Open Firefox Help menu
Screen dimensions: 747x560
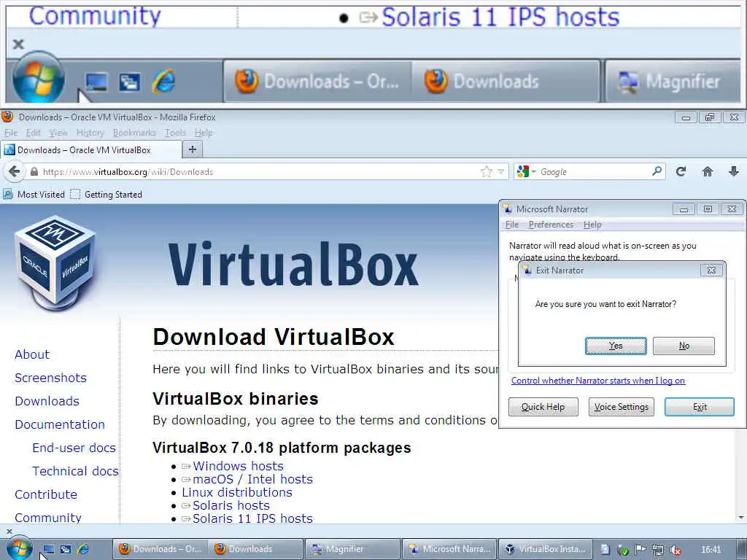(204, 133)
